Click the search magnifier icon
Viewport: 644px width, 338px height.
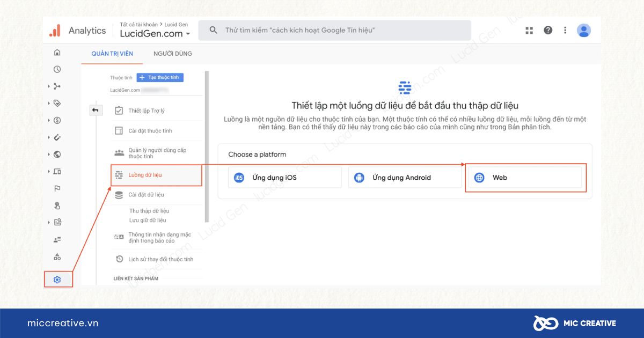click(214, 30)
